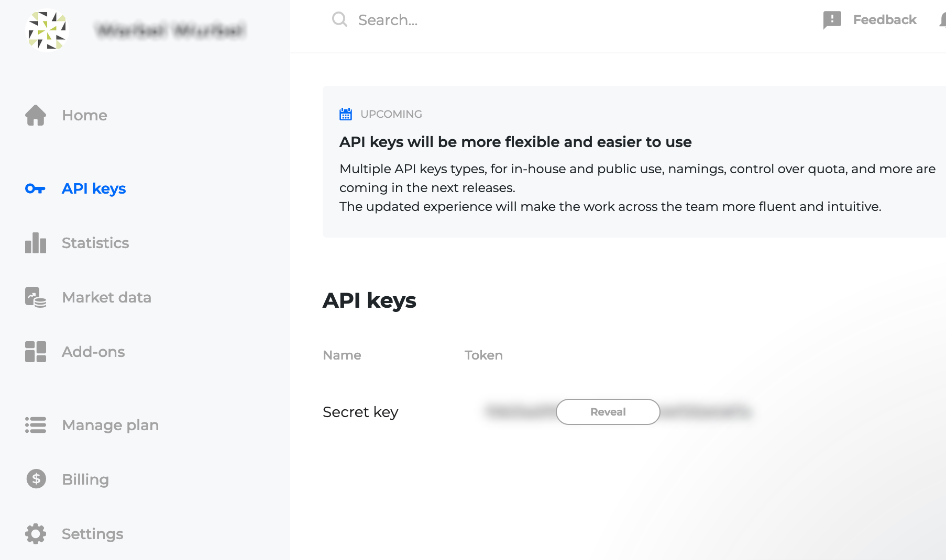This screenshot has width=946, height=560.
Task: Click the Billing dollar icon
Action: coord(36,479)
